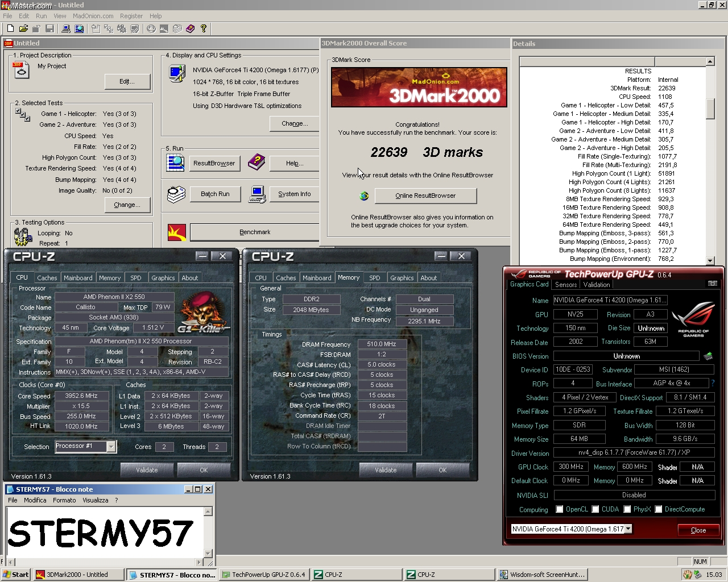
Task: Click the New project toolbar icon
Action: coord(10,28)
